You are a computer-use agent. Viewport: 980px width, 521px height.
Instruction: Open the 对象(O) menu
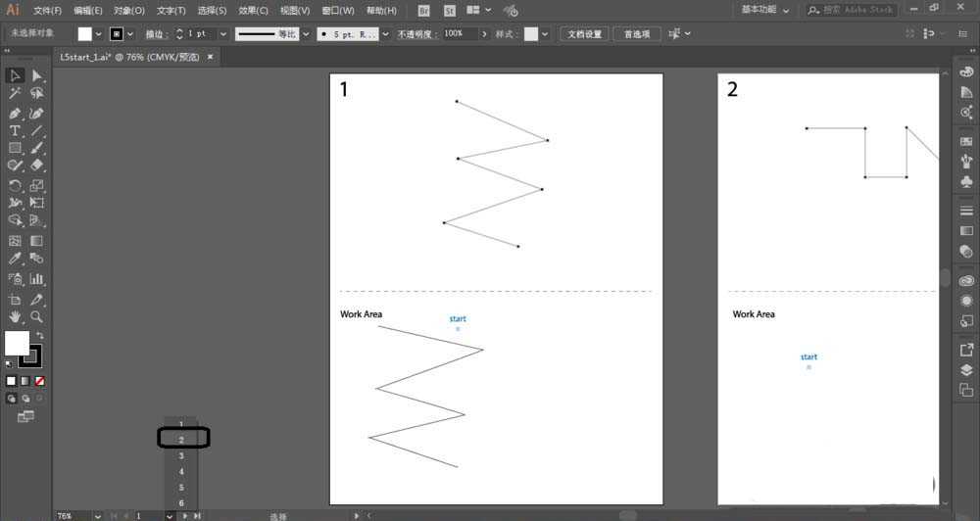[129, 11]
